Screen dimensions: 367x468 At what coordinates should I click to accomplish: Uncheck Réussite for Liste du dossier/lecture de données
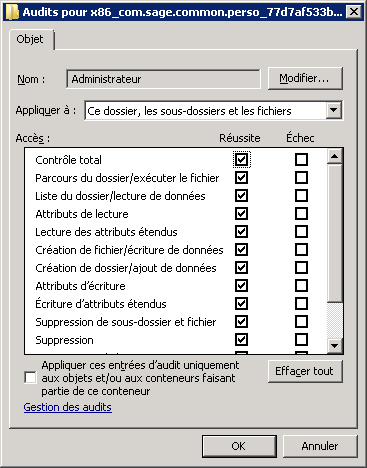[x=241, y=196]
